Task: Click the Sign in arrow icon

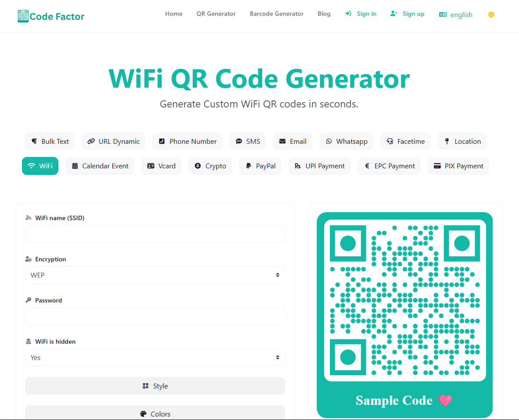Action: click(348, 14)
